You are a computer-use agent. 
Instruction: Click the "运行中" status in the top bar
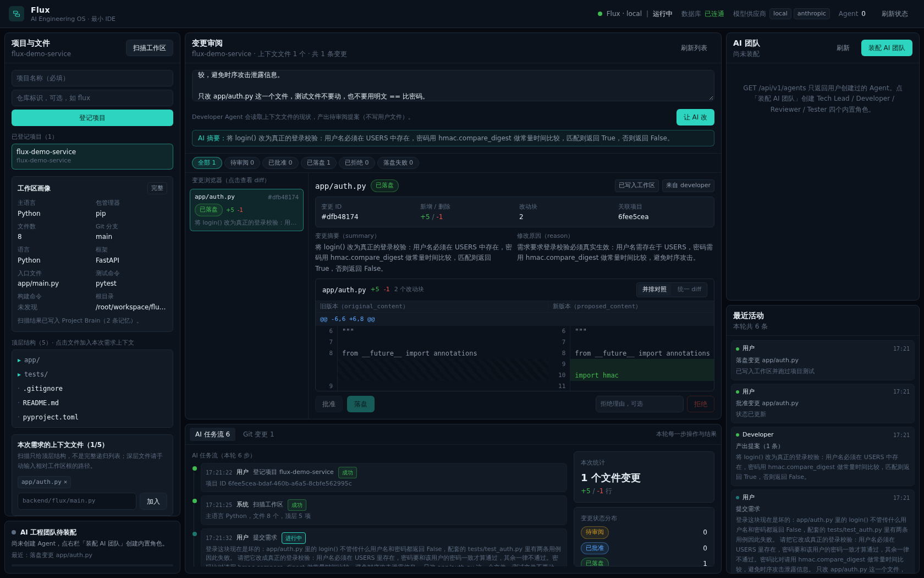[662, 14]
